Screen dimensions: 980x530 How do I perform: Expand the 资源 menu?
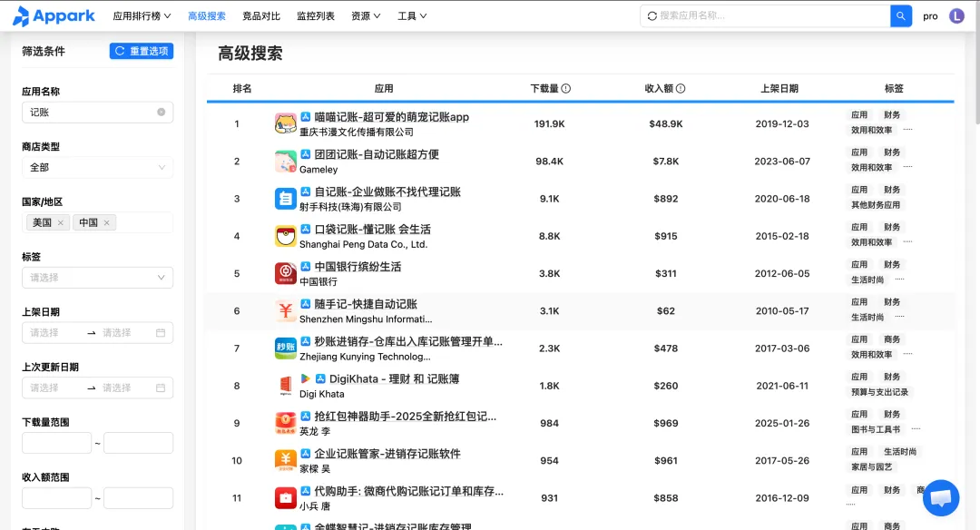click(366, 15)
